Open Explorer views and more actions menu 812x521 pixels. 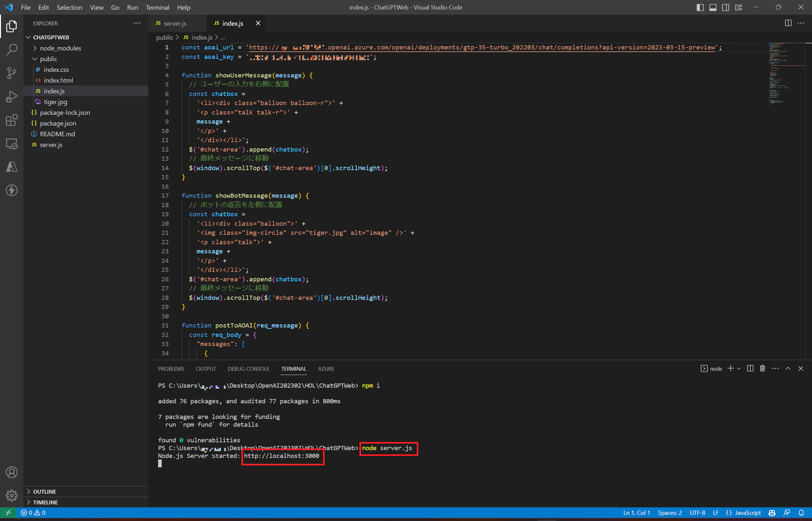coord(137,23)
